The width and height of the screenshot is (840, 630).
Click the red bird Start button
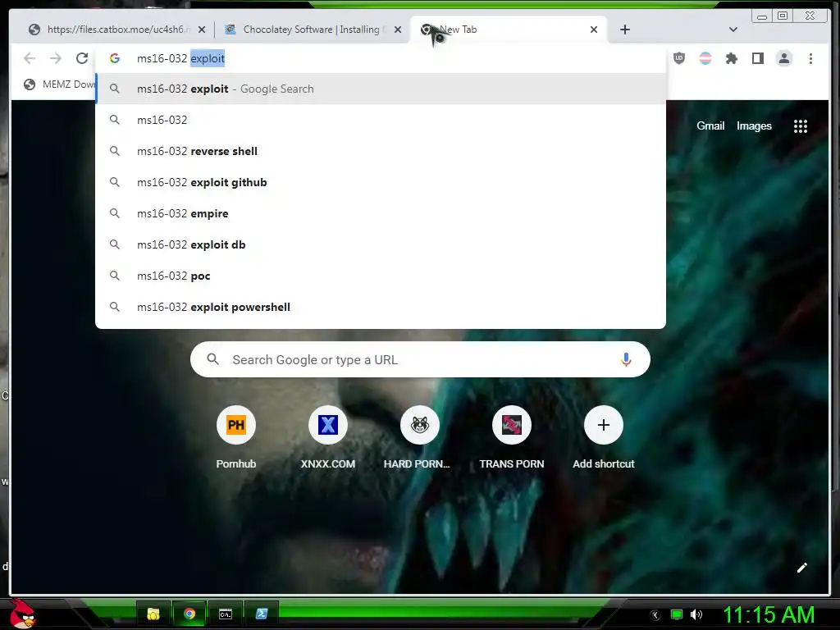[x=22, y=614]
